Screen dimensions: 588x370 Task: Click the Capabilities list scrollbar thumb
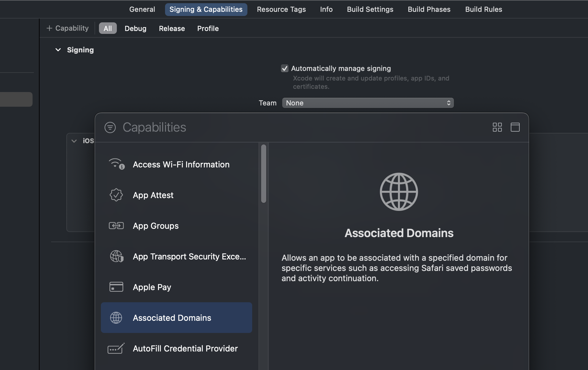[x=263, y=173]
